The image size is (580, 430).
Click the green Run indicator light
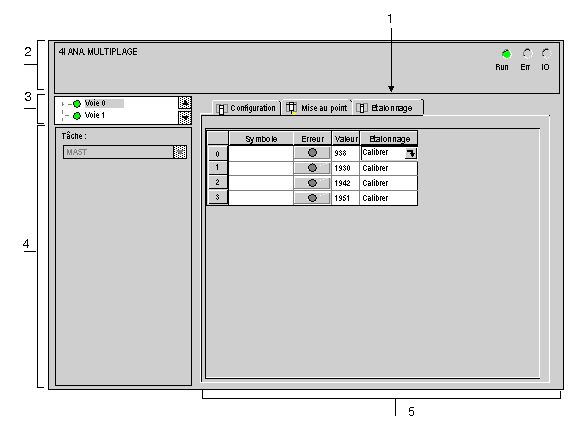click(x=506, y=54)
